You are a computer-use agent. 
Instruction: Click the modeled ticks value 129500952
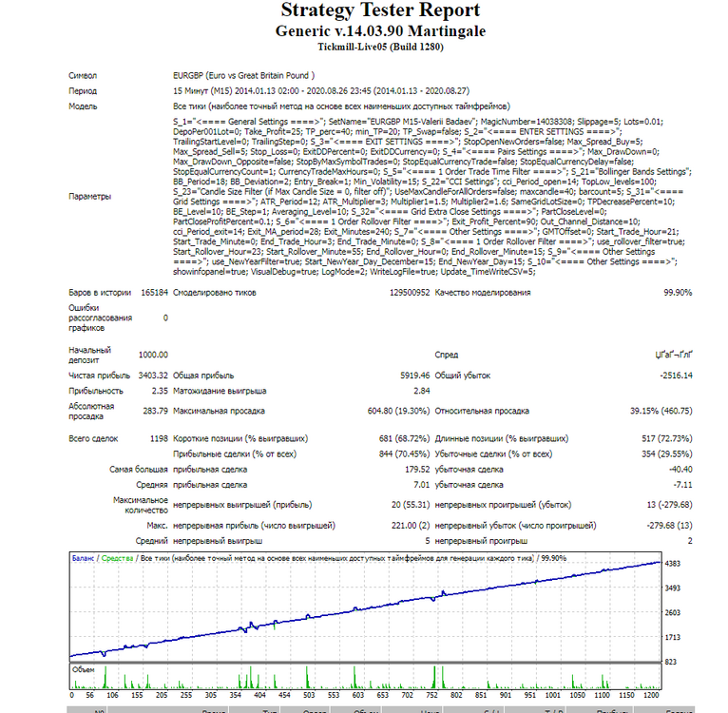tap(410, 293)
